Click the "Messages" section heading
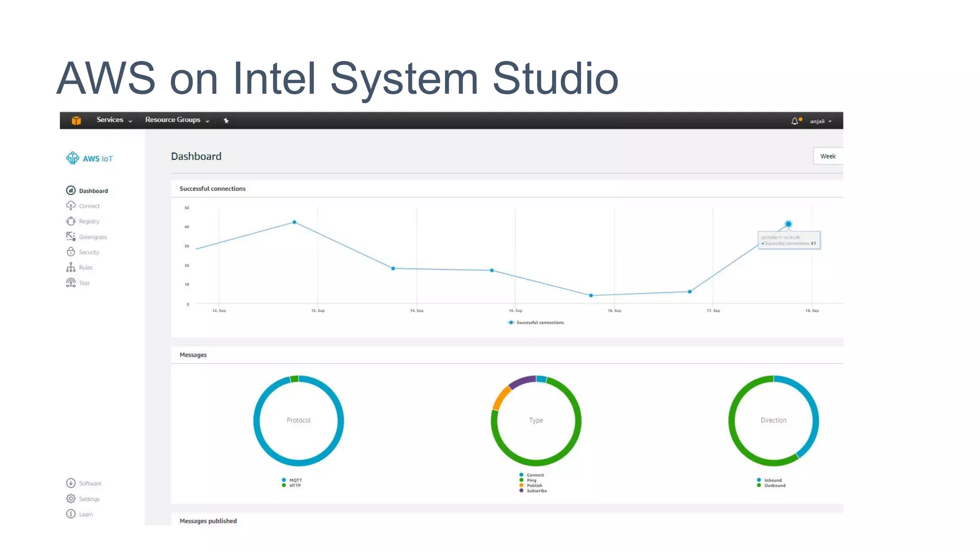 (x=193, y=355)
